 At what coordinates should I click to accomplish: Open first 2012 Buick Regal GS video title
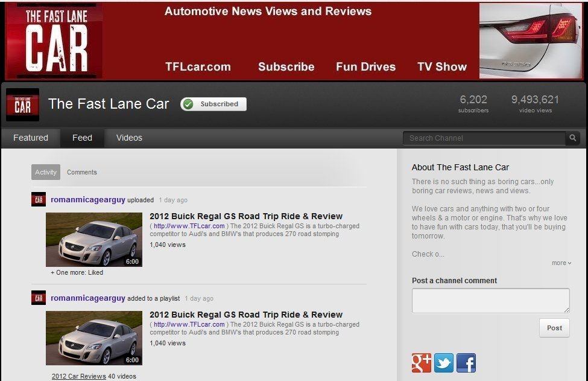click(x=246, y=216)
